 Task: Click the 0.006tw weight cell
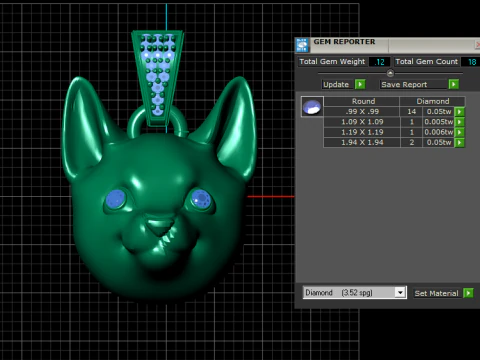[438, 132]
